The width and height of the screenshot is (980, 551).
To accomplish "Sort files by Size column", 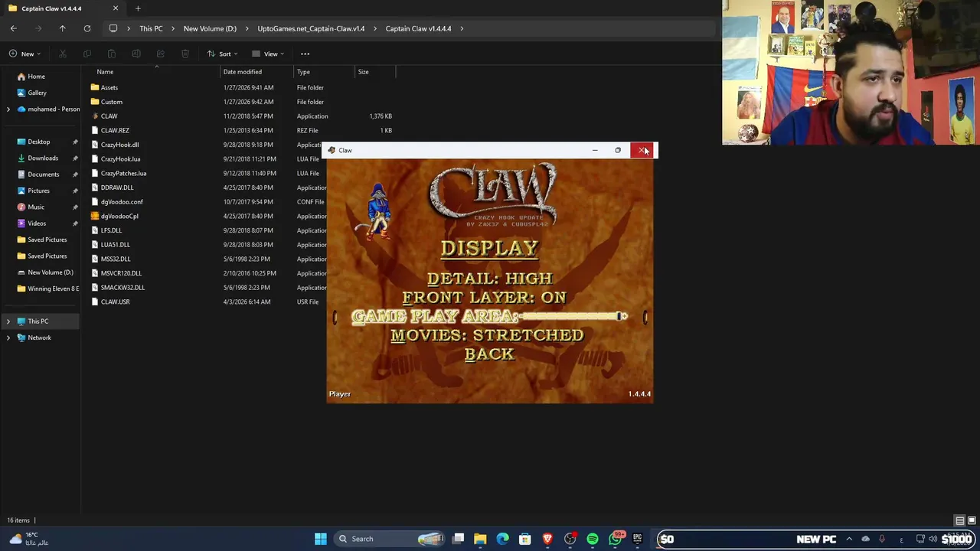I will (363, 72).
